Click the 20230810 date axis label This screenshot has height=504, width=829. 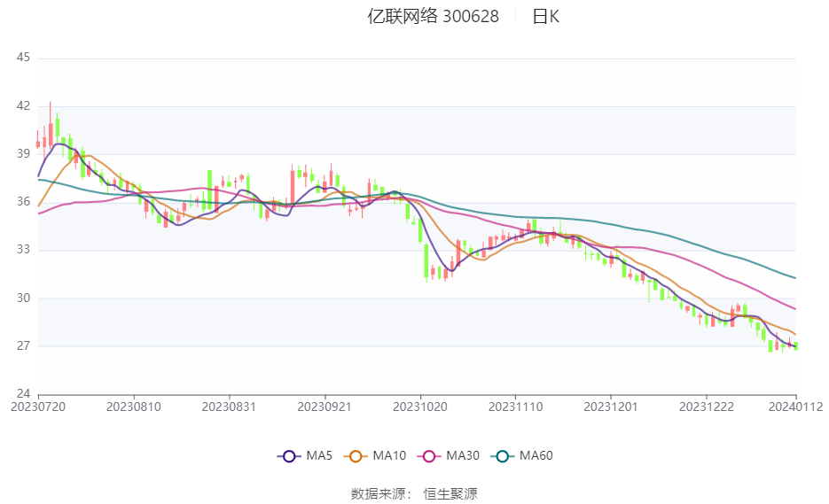(134, 407)
